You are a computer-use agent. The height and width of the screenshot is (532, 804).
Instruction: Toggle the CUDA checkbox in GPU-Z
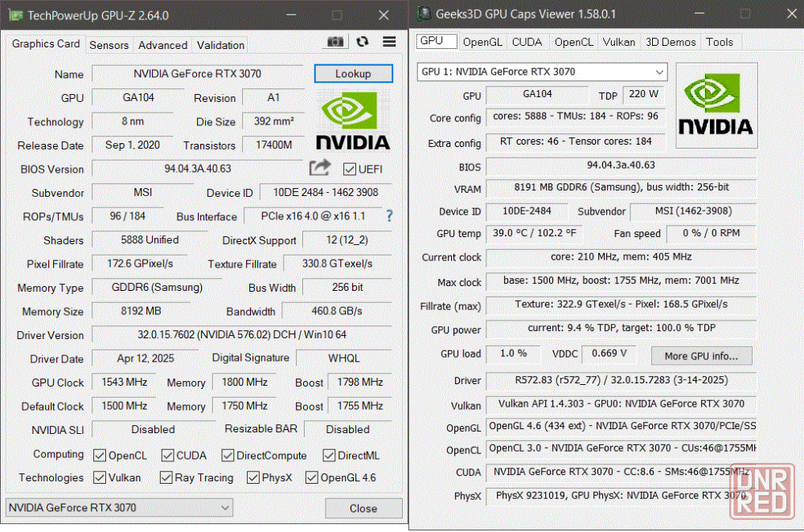167,456
